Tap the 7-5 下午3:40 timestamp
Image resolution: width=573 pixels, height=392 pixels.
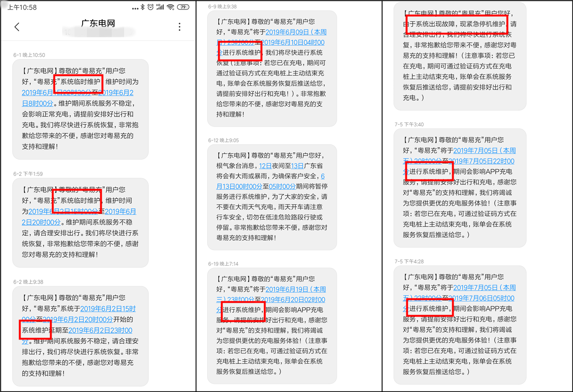tap(409, 124)
